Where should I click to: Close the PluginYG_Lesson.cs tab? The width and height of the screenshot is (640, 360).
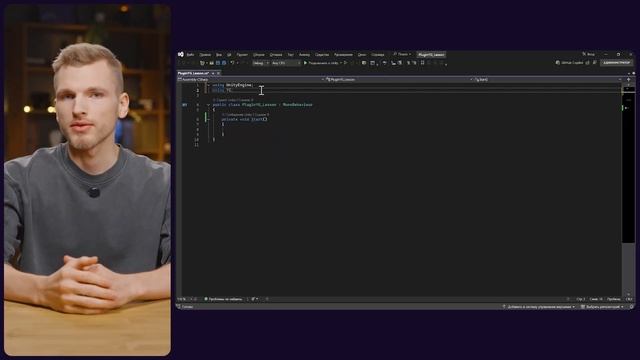click(218, 73)
